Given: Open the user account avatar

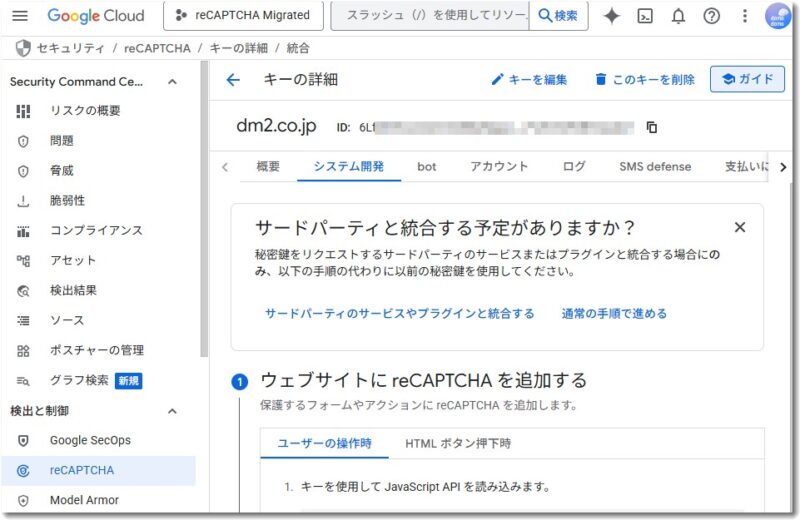Looking at the screenshot, I should pos(778,16).
